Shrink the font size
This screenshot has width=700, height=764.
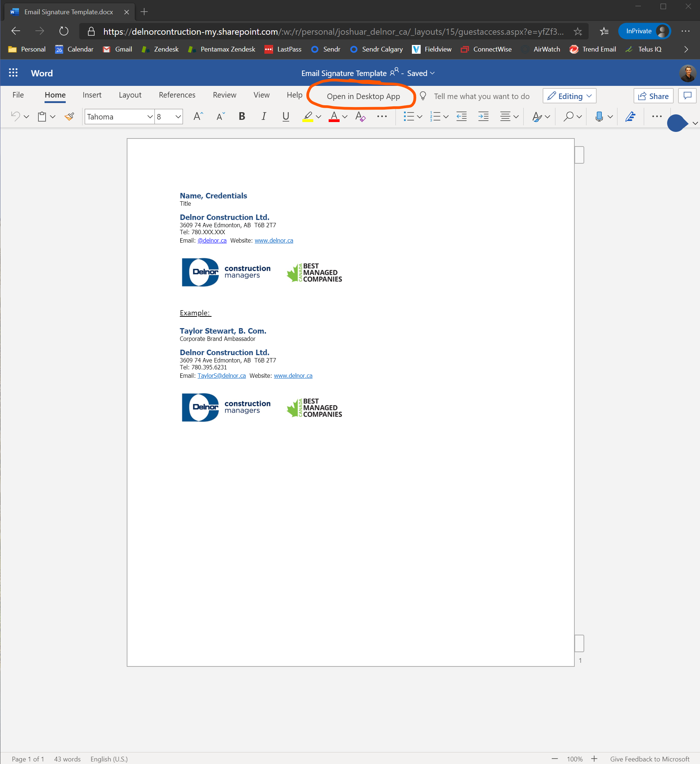(221, 116)
